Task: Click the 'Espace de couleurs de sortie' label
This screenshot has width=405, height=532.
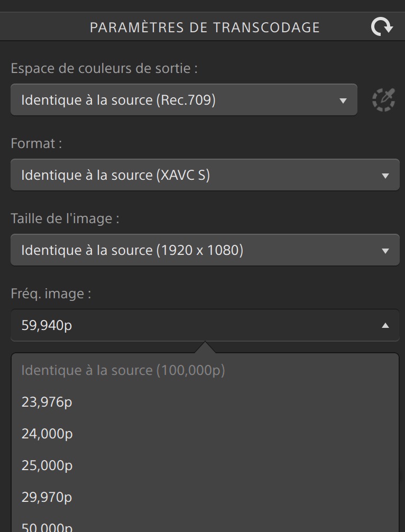Action: pos(104,69)
